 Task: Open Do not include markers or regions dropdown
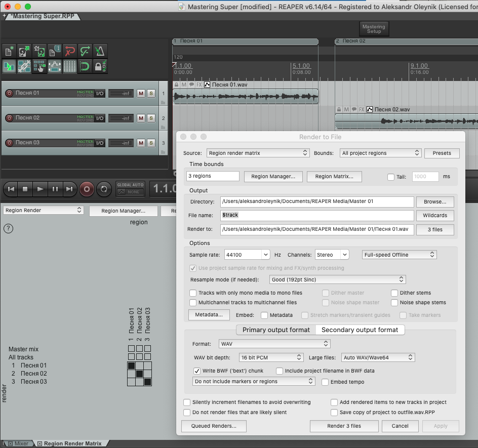254,381
